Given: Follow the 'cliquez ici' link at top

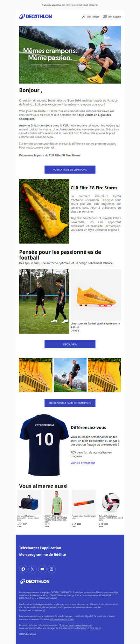Looking at the screenshot, I should pos(93,5).
